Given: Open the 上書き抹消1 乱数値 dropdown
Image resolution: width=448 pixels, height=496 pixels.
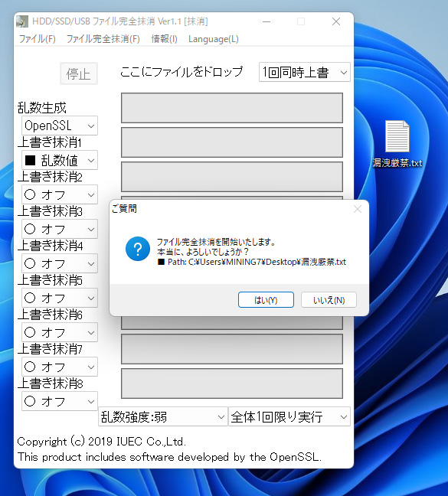Looking at the screenshot, I should (60, 160).
